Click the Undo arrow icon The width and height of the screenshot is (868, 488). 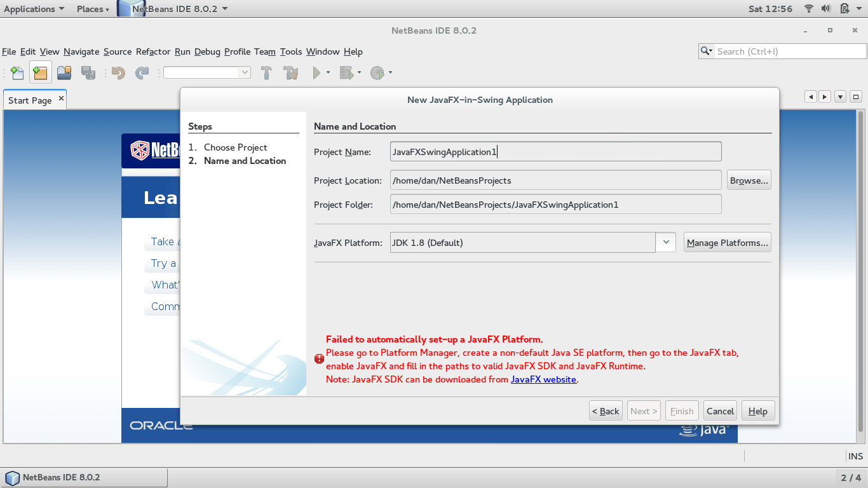tap(118, 72)
